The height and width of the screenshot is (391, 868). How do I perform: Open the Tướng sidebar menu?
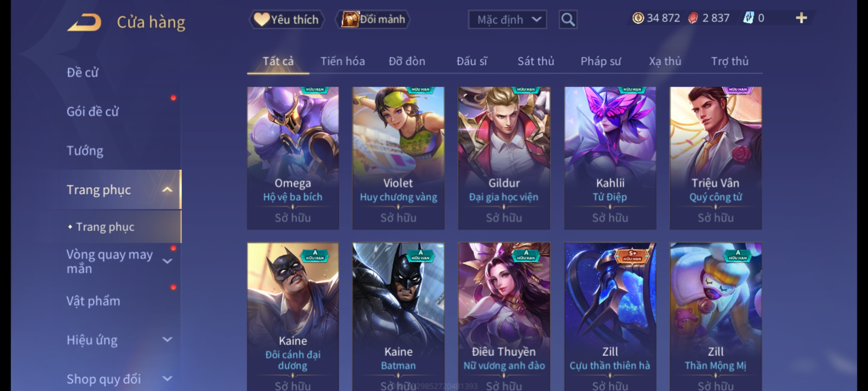(x=85, y=151)
